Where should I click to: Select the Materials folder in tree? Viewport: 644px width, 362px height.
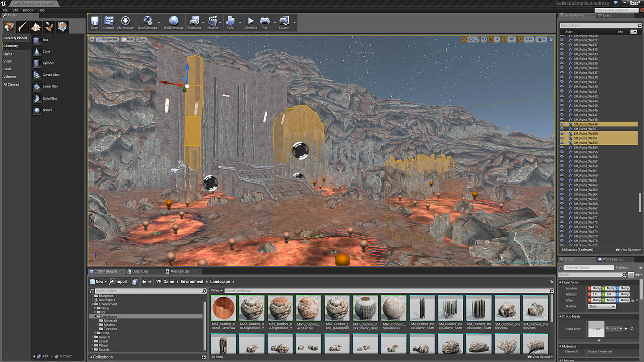(110, 321)
